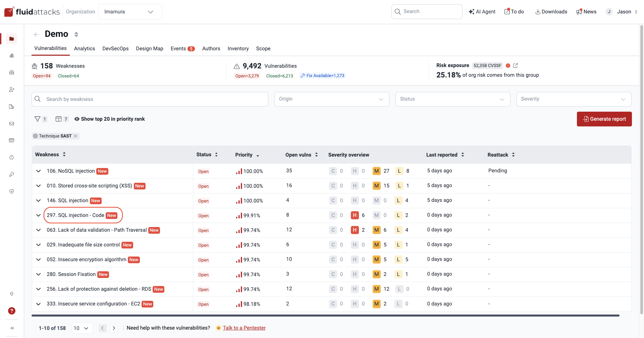The image size is (644, 338).
Task: Remove the Technique SAST filter chip
Action: click(x=75, y=136)
